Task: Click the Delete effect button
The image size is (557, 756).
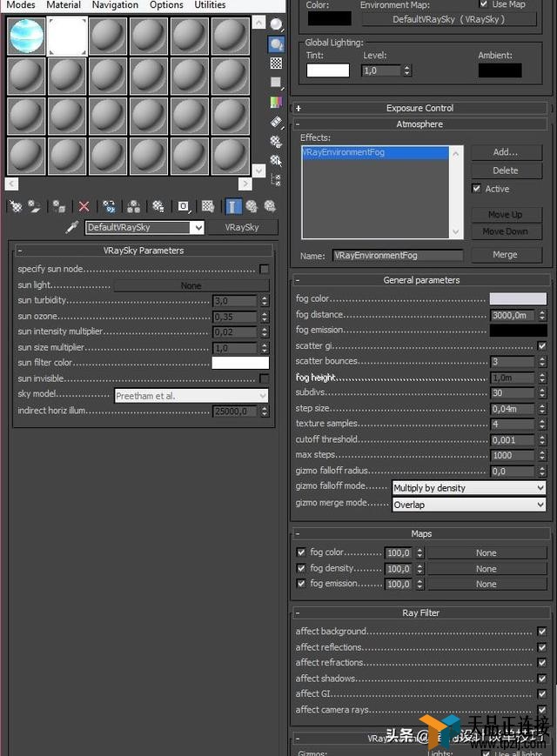Action: point(506,171)
